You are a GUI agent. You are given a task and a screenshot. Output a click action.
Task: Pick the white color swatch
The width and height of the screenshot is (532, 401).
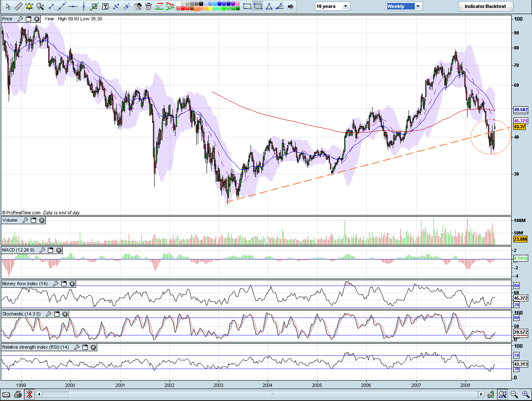point(178,4)
